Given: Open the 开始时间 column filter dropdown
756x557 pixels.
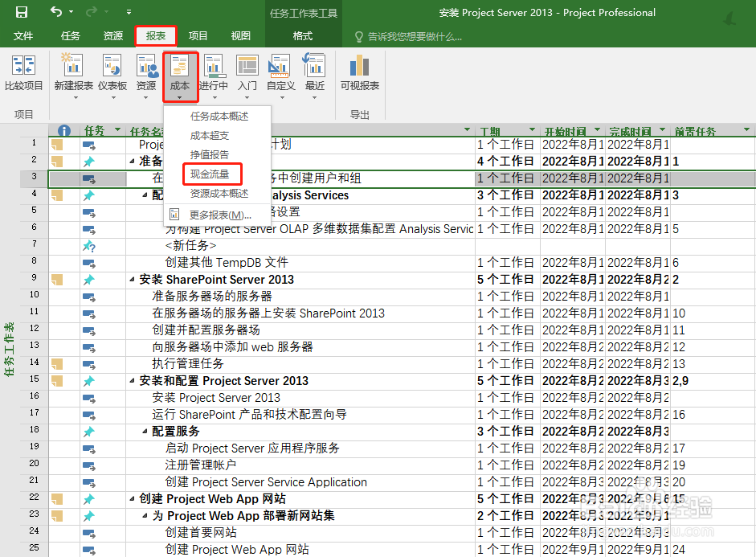Looking at the screenshot, I should (x=598, y=129).
